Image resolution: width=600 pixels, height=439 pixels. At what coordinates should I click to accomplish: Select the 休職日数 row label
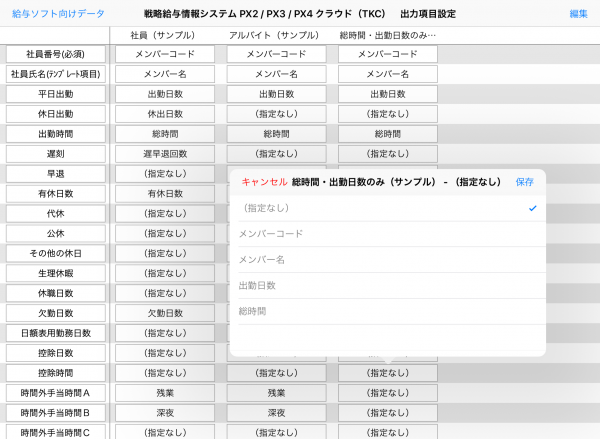click(55, 293)
